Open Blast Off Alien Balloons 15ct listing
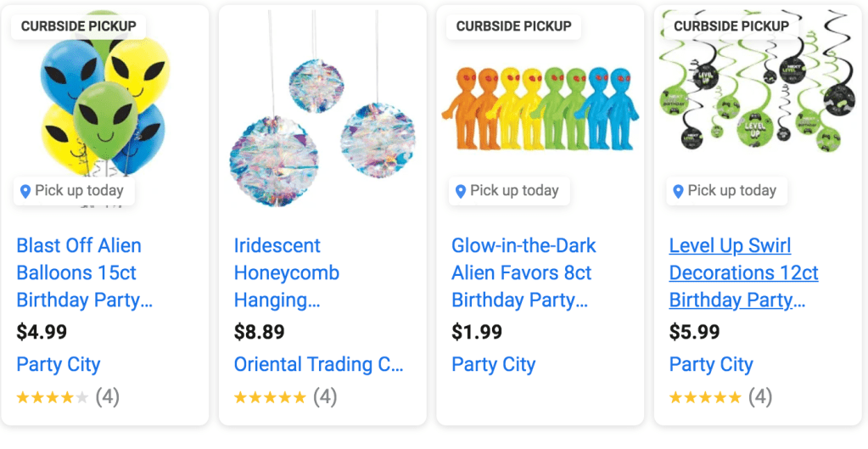This screenshot has width=868, height=449. point(84,272)
